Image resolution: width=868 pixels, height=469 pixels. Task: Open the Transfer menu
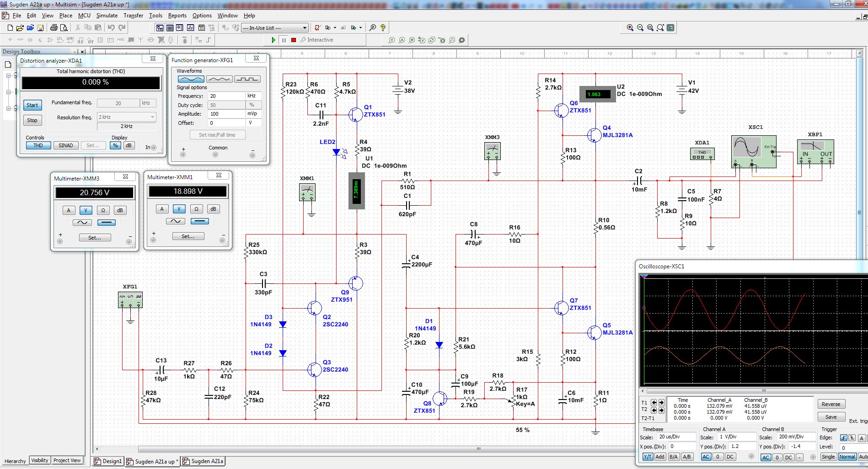(x=133, y=16)
